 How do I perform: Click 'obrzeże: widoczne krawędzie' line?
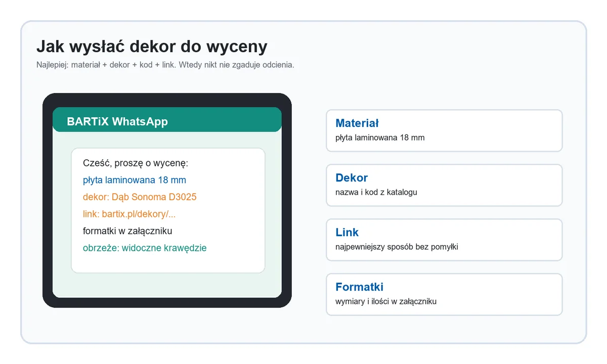[145, 248]
